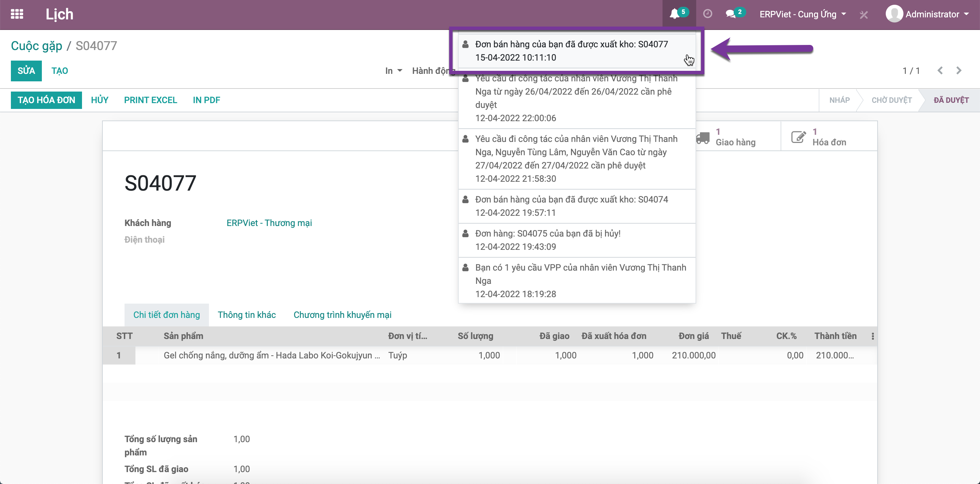Sort by Thành tiền column header
The width and height of the screenshot is (980, 484).
pos(835,336)
